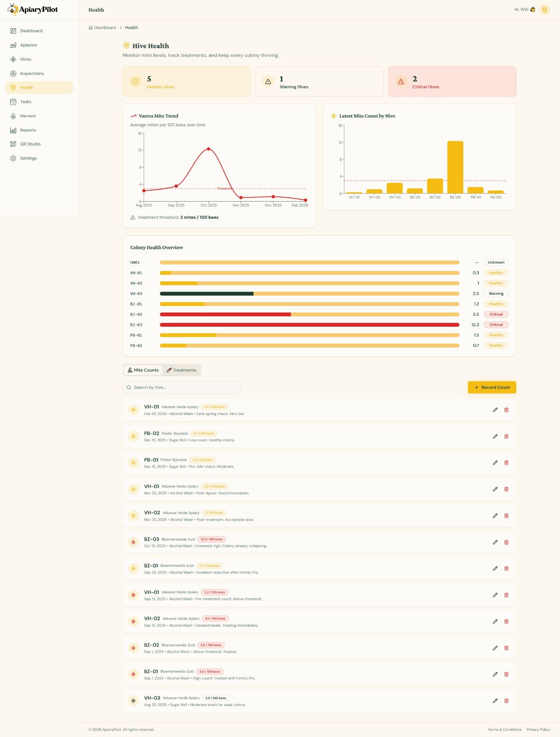
Task: Edit the VH-01 Feb 20, 2026 count
Action: click(495, 410)
